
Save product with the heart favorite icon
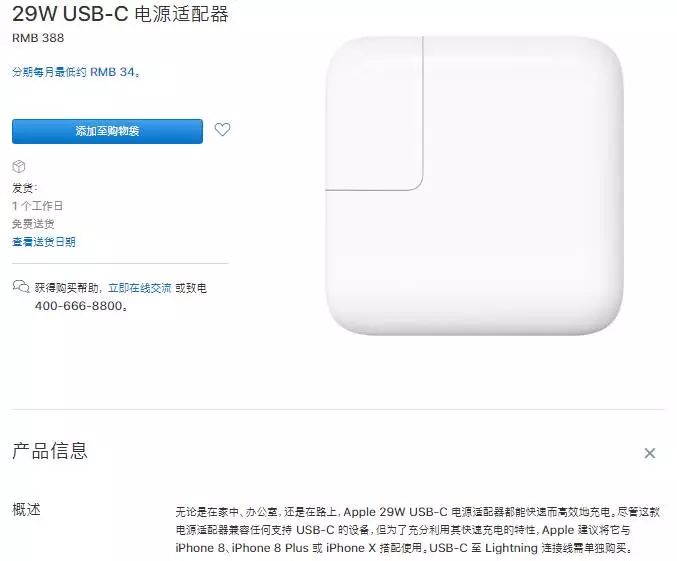pyautogui.click(x=222, y=129)
